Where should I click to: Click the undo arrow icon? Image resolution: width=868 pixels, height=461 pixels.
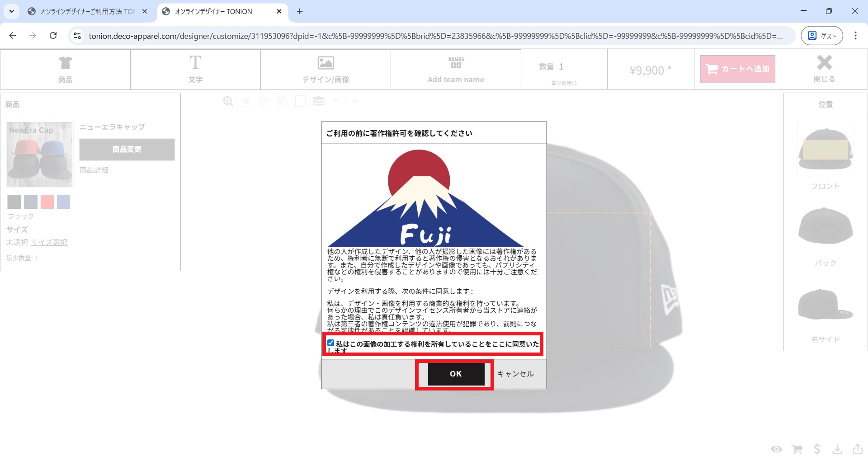pyautogui.click(x=337, y=101)
